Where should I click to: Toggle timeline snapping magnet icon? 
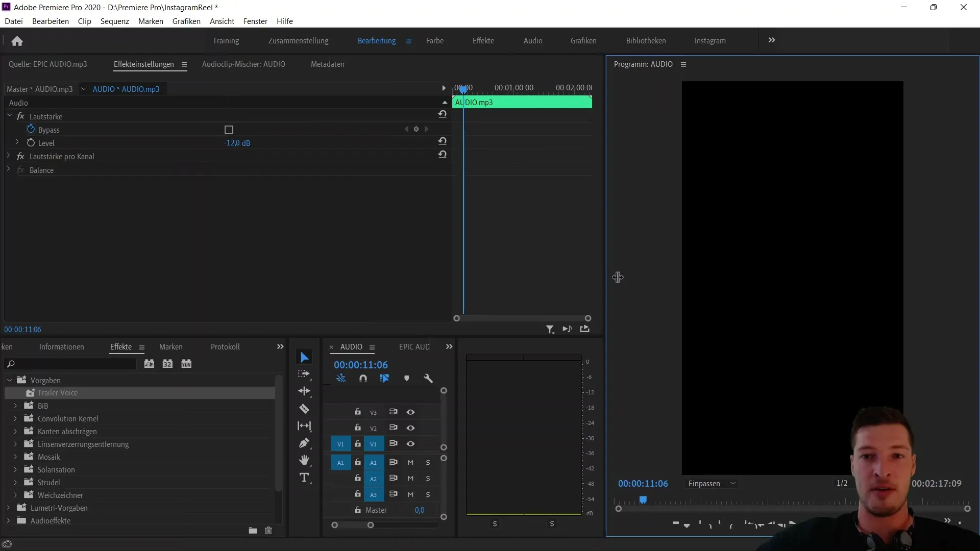point(363,379)
